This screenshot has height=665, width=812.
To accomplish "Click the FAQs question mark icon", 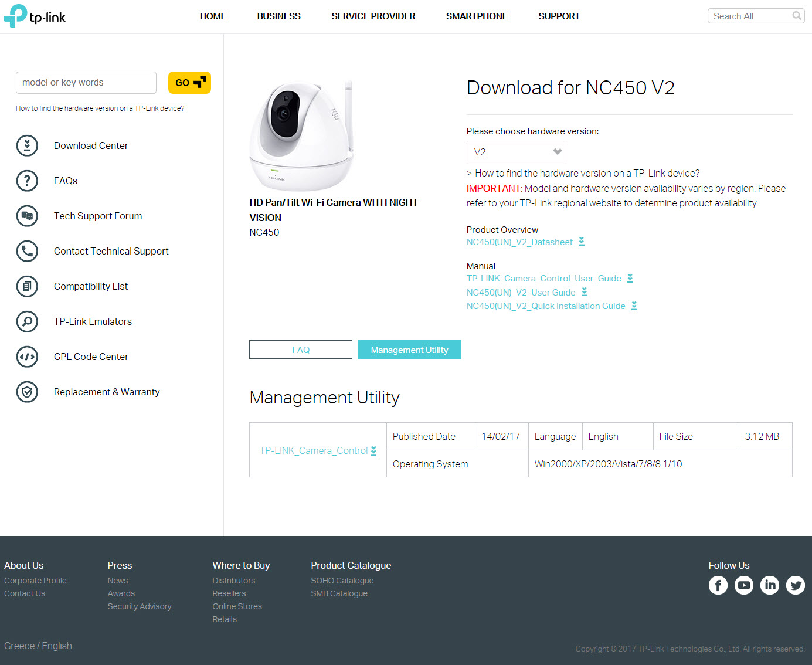I will 27,181.
